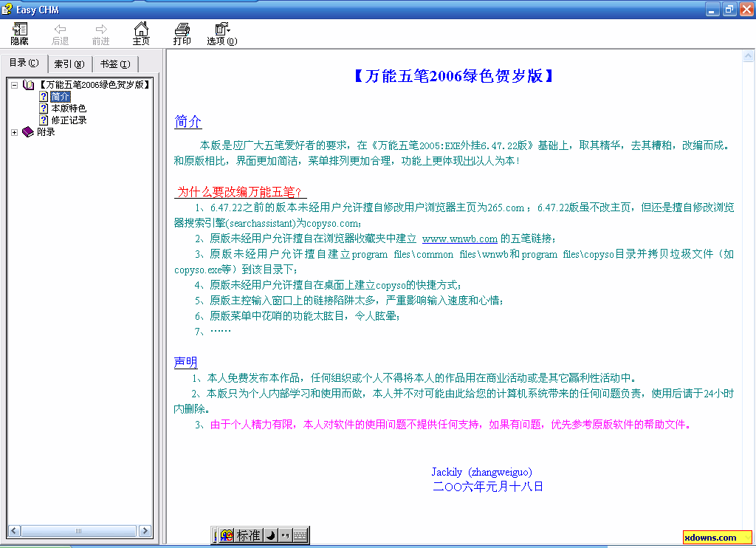Click the 打印 (Print) printer icon
The height and width of the screenshot is (548, 756).
point(182,30)
